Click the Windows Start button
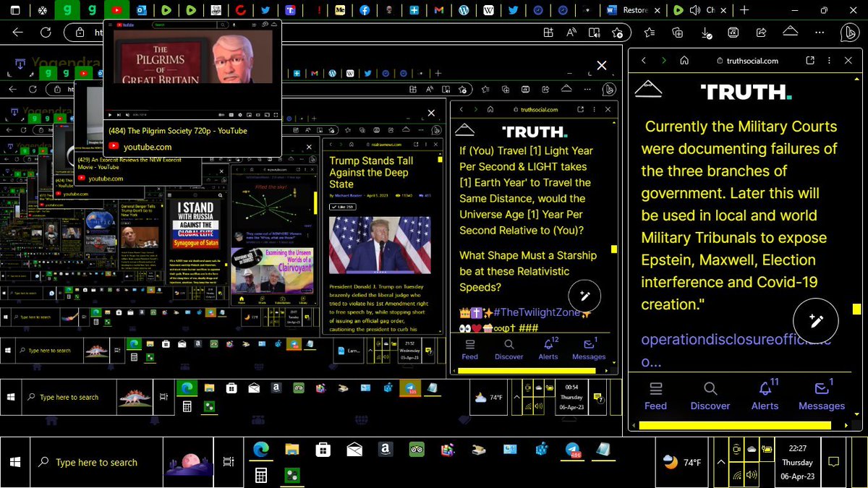868x488 pixels. [x=14, y=462]
